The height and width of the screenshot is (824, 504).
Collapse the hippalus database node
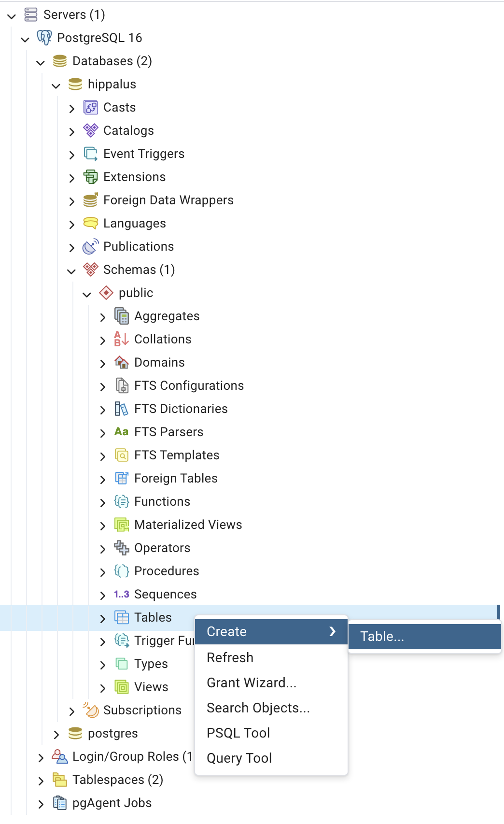click(x=56, y=85)
